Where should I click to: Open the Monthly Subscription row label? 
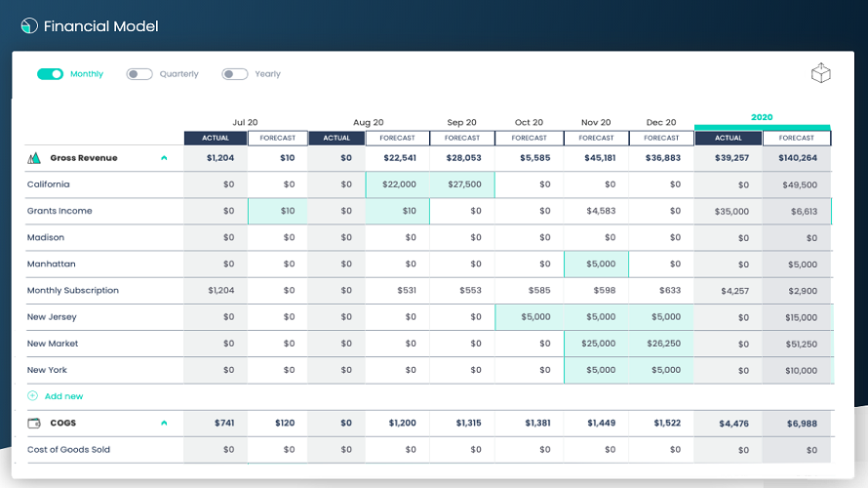[73, 290]
